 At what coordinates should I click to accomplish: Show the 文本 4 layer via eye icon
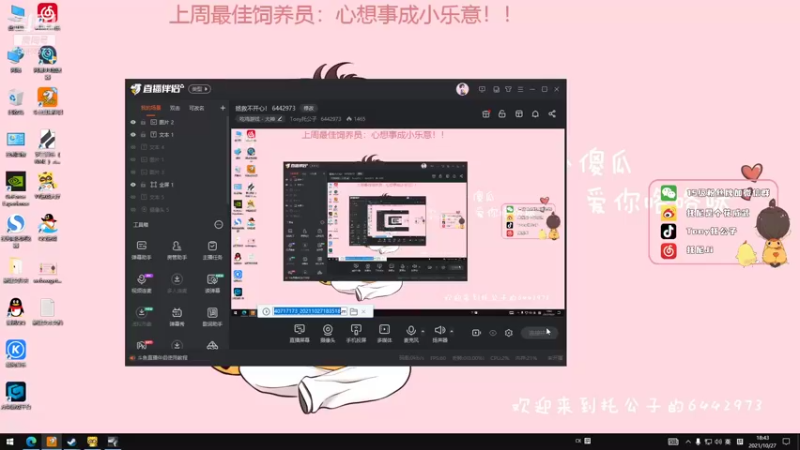pos(133,147)
